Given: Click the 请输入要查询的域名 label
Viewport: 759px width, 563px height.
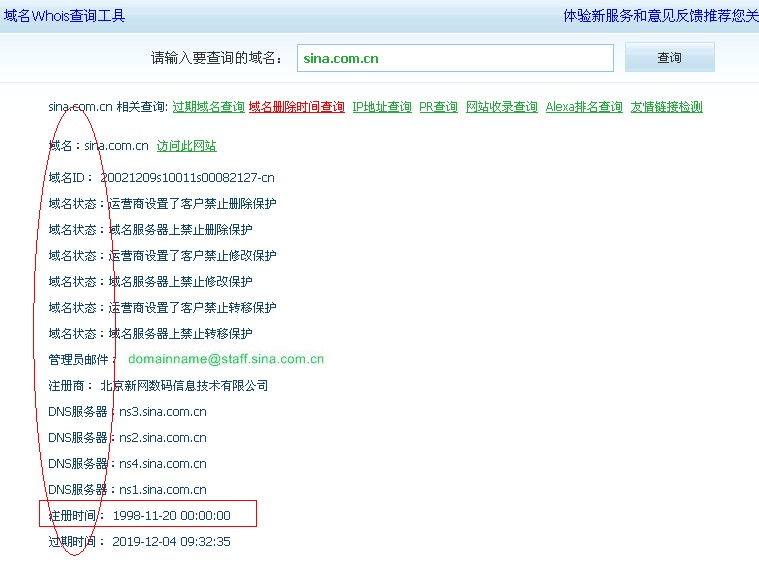Looking at the screenshot, I should pyautogui.click(x=216, y=58).
